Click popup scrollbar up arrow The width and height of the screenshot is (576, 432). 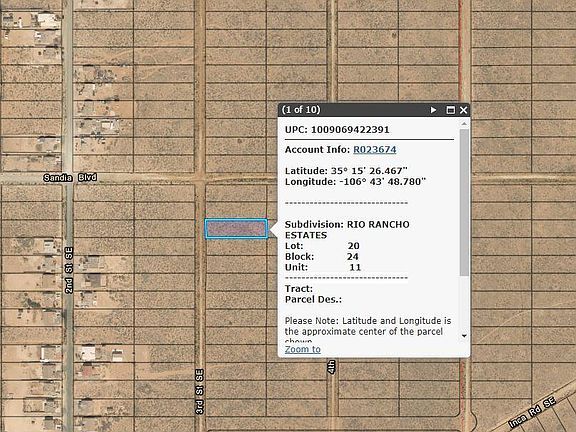click(x=464, y=124)
